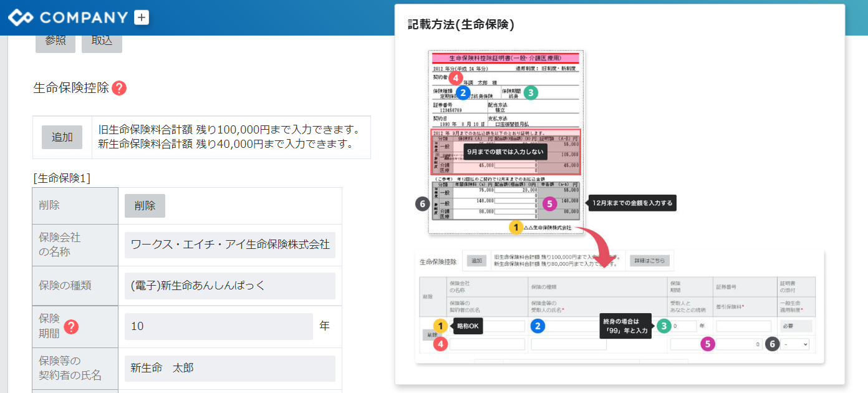Click 追加 to add life insurance entry
Image resolution: width=868 pixels, height=393 pixels.
click(62, 137)
